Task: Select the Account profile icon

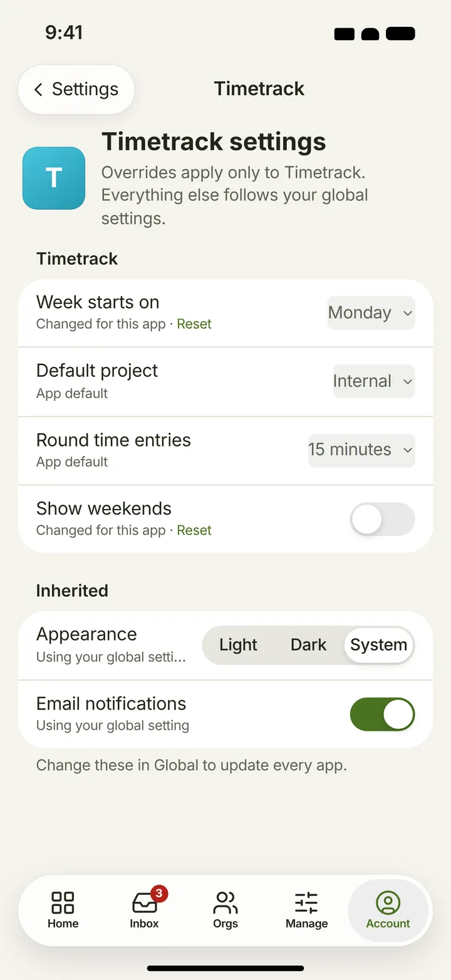Action: (x=388, y=903)
